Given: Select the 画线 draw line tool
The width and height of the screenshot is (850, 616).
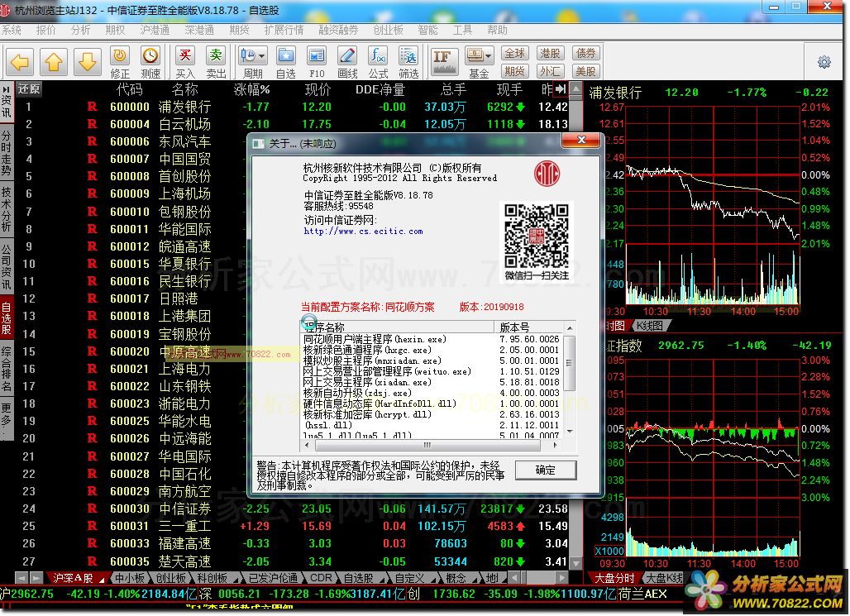Looking at the screenshot, I should pyautogui.click(x=347, y=62).
